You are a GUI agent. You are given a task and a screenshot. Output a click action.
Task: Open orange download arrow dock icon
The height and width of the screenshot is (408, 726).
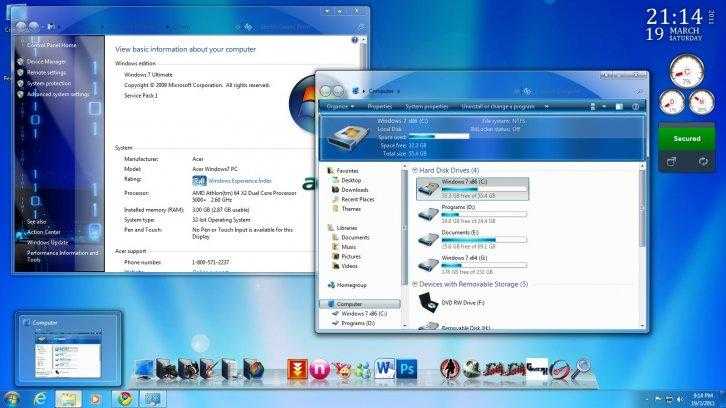pyautogui.click(x=297, y=369)
